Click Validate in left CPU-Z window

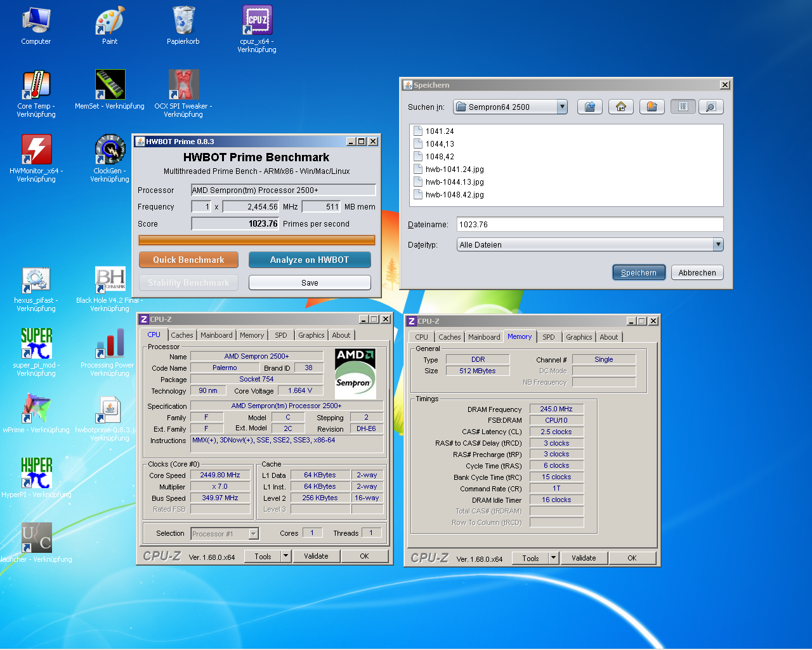[316, 556]
